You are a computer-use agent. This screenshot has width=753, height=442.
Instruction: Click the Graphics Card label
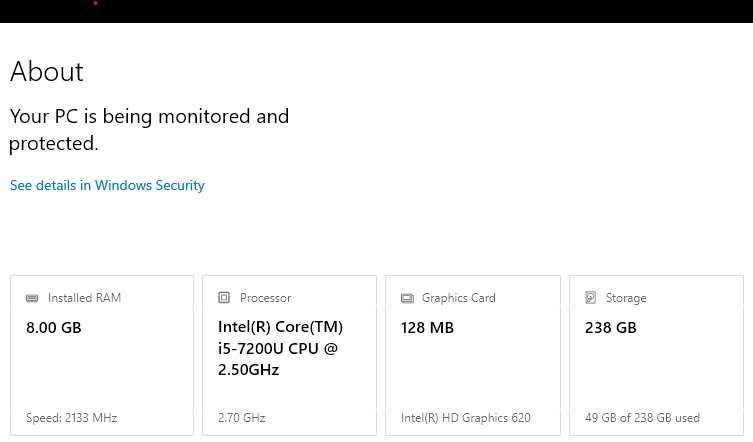[x=458, y=298]
